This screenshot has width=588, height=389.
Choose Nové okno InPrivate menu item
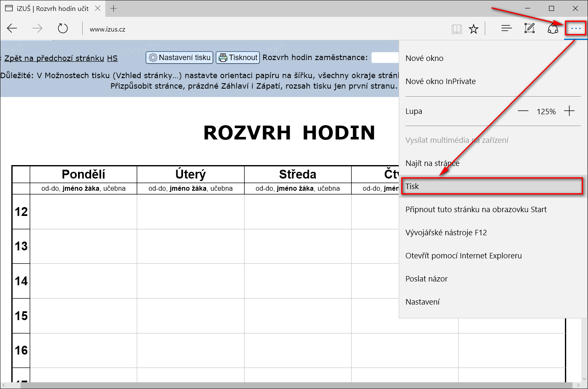440,81
